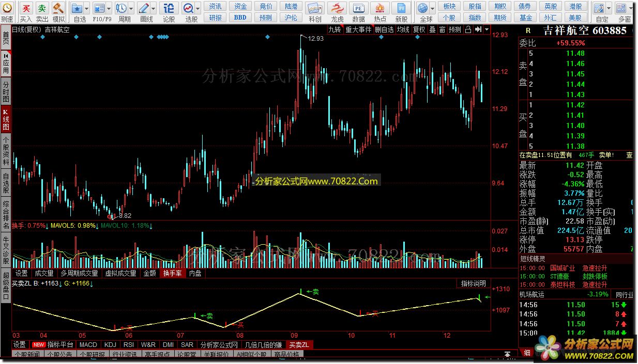Screen dimensions: 638x364
Task: Click the 资讯 news button
Action: point(216,6)
